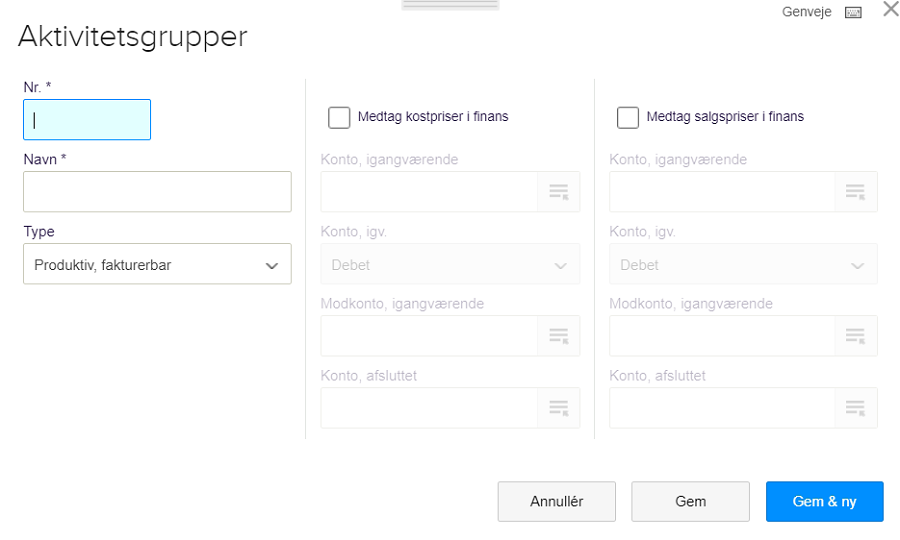Click lookup icon for cost Konto, afsluttet
900x540 pixels.
coord(558,408)
